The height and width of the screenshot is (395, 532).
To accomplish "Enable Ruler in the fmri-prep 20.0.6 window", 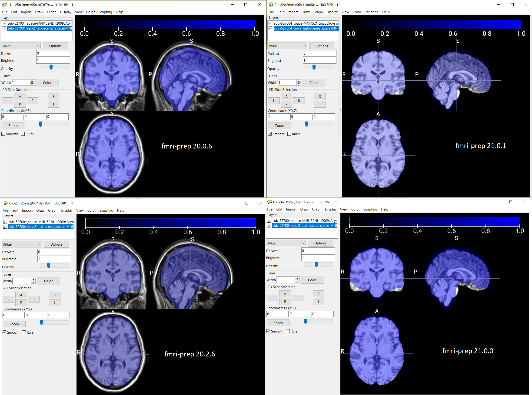I will (23, 134).
